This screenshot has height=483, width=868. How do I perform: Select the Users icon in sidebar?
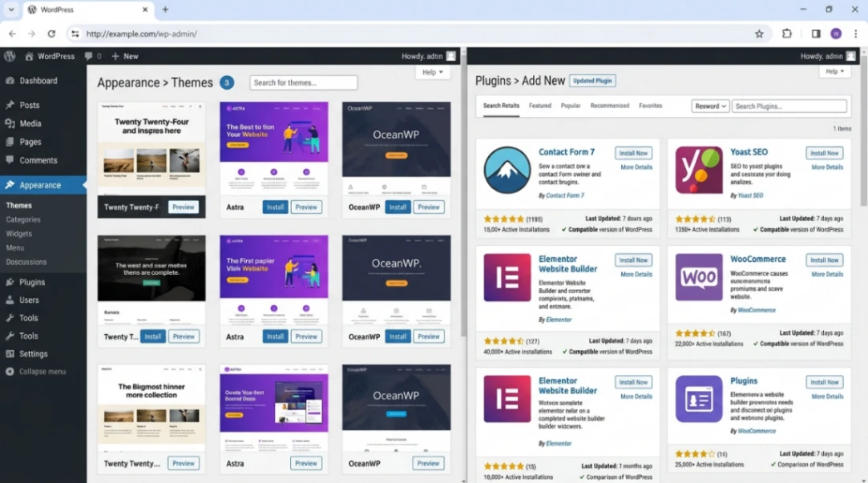point(10,300)
